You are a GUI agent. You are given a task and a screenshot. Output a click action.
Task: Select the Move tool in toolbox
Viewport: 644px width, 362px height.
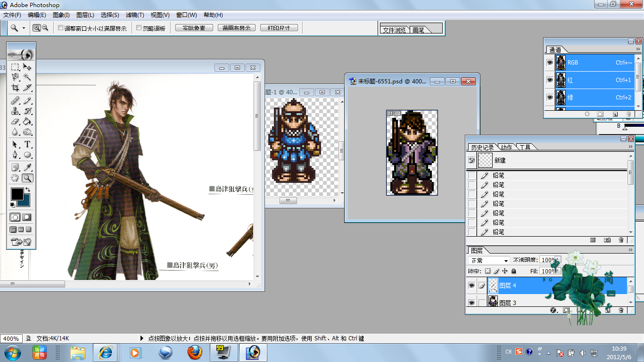coord(27,67)
